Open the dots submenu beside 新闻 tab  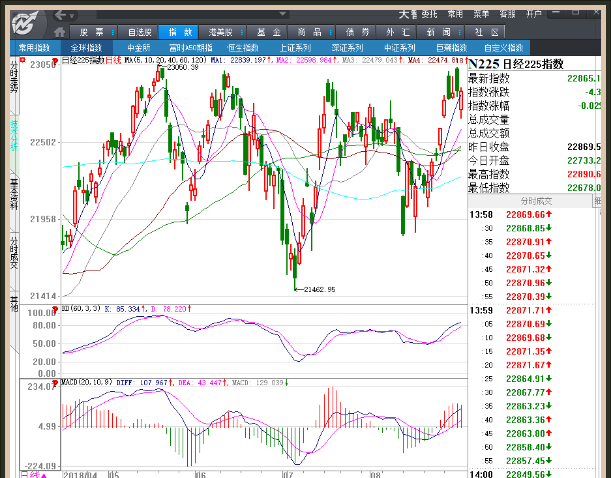tap(460, 32)
